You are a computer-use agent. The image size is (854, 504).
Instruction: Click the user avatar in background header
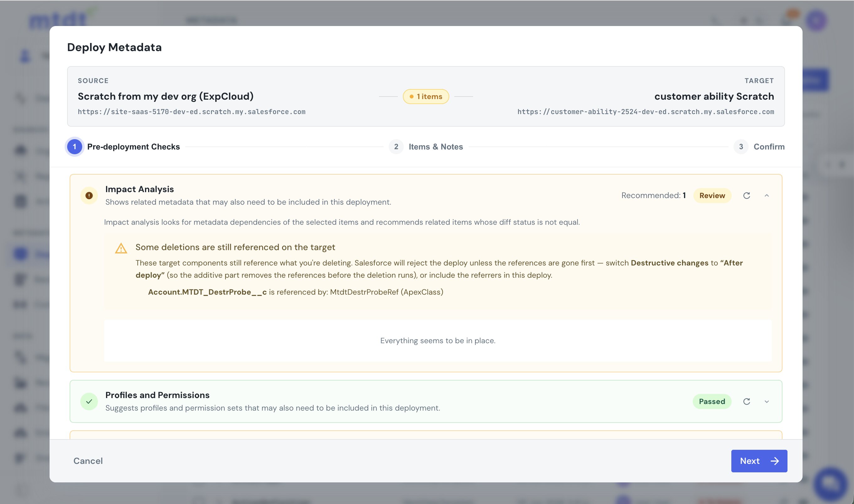(816, 20)
